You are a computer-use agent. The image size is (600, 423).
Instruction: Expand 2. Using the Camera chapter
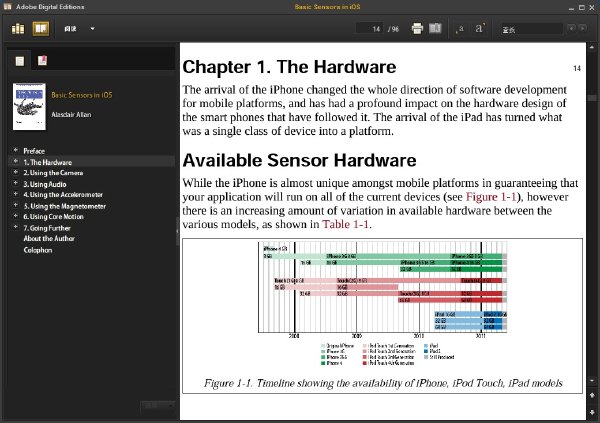(x=16, y=172)
